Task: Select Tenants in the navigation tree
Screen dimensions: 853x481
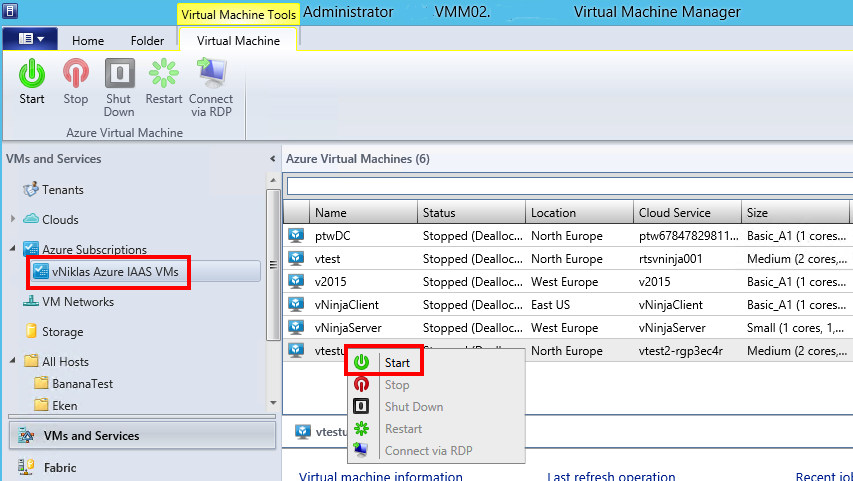Action: coord(63,190)
